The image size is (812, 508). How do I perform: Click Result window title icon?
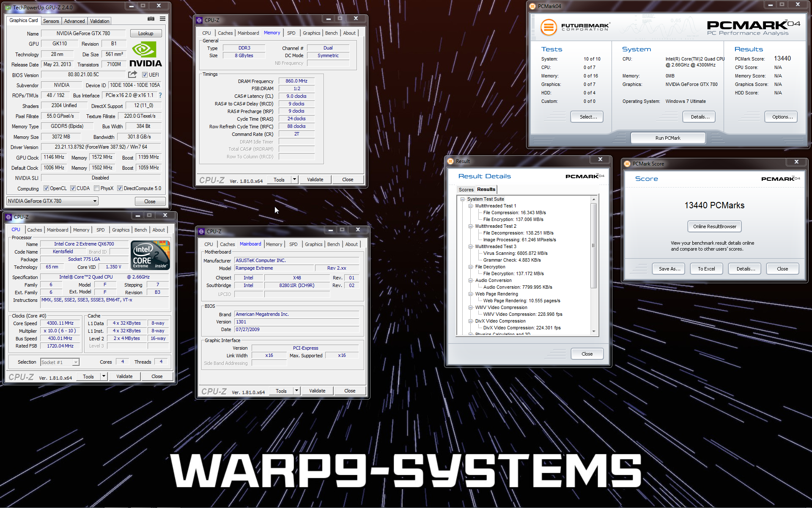pos(450,161)
